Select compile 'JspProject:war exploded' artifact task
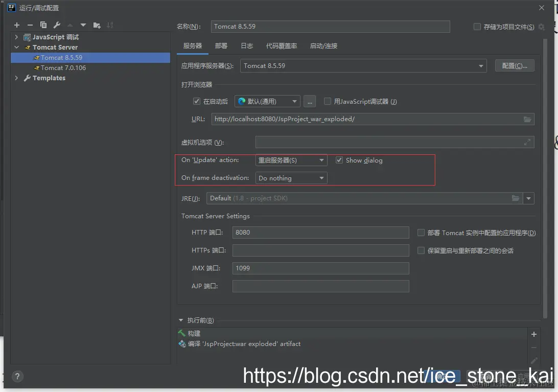 [352, 344]
